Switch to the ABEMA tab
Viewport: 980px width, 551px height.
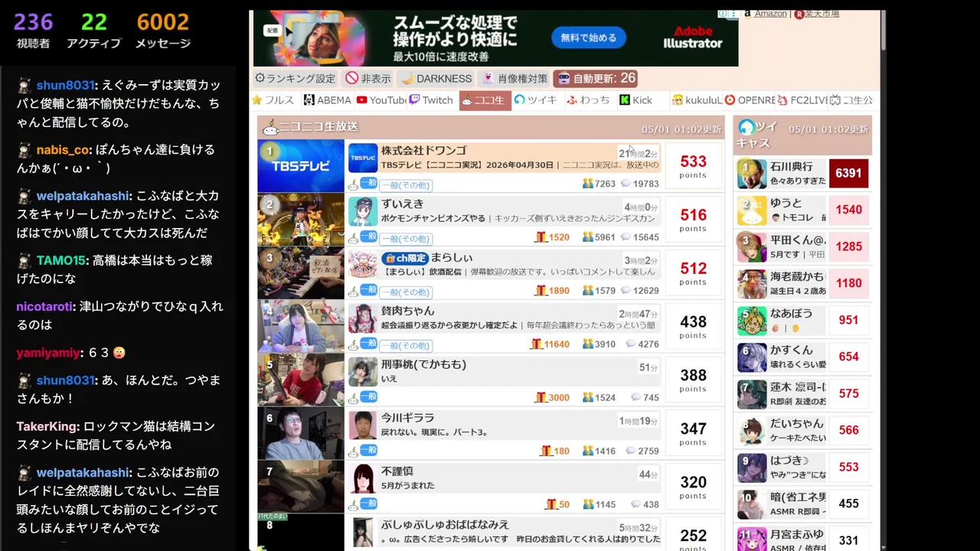[x=327, y=100]
